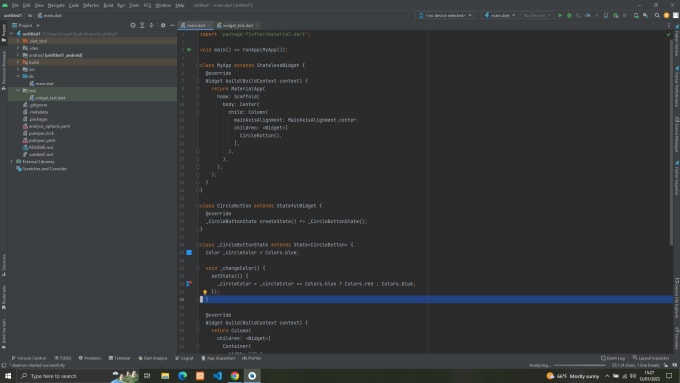Open the Project view selector dropdown
The image size is (680, 383).
click(x=26, y=25)
